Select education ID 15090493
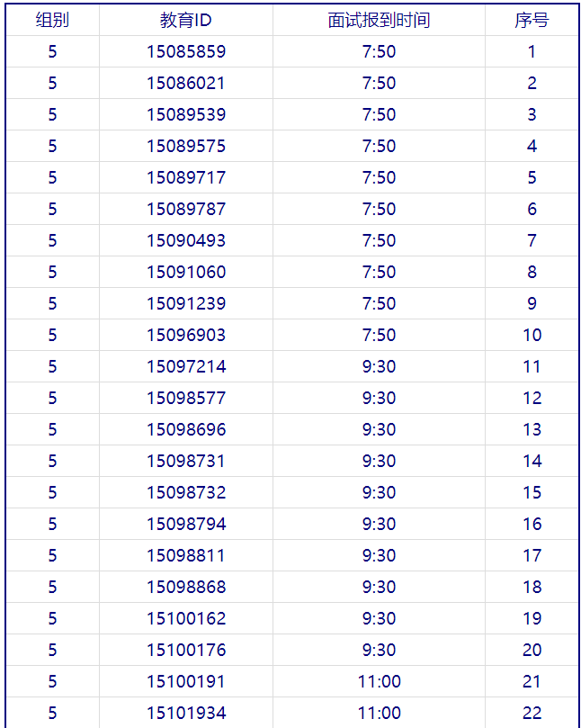 tap(186, 241)
